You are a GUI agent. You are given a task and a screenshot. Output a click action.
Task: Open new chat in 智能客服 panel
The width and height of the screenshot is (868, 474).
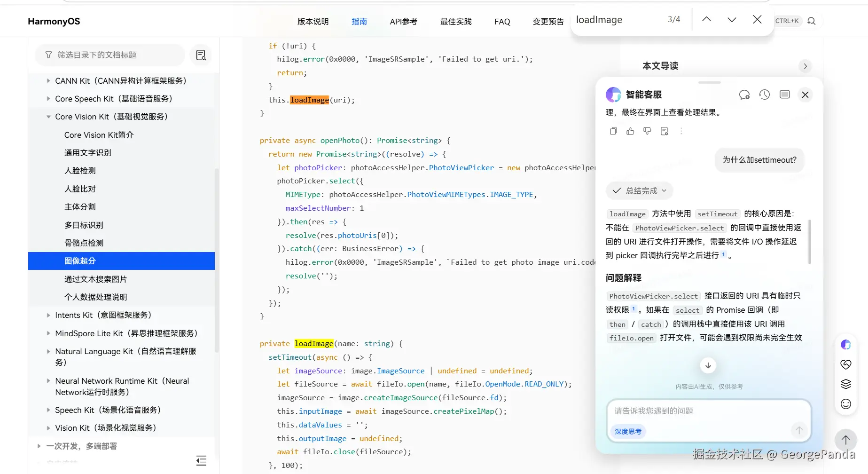point(744,95)
